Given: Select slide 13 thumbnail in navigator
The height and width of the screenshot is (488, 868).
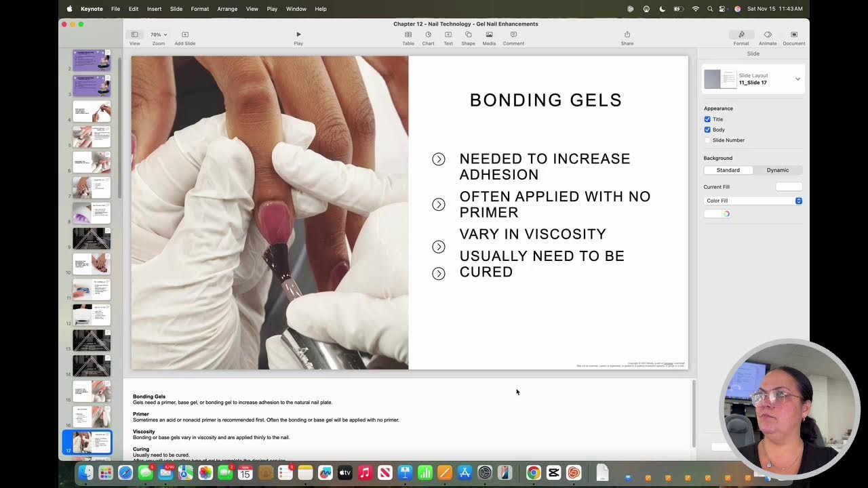Looking at the screenshot, I should 92,340.
